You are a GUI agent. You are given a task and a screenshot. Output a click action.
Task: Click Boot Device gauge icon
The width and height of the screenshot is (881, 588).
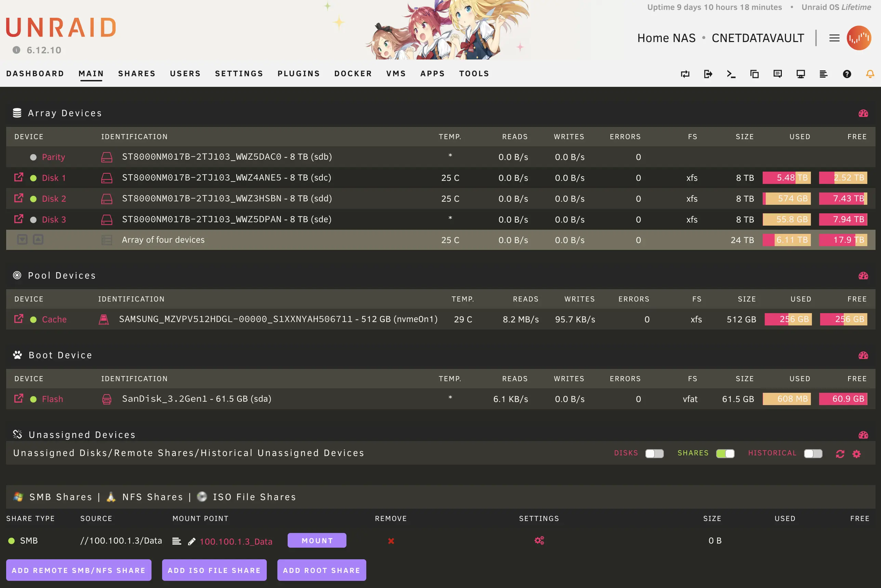863,355
